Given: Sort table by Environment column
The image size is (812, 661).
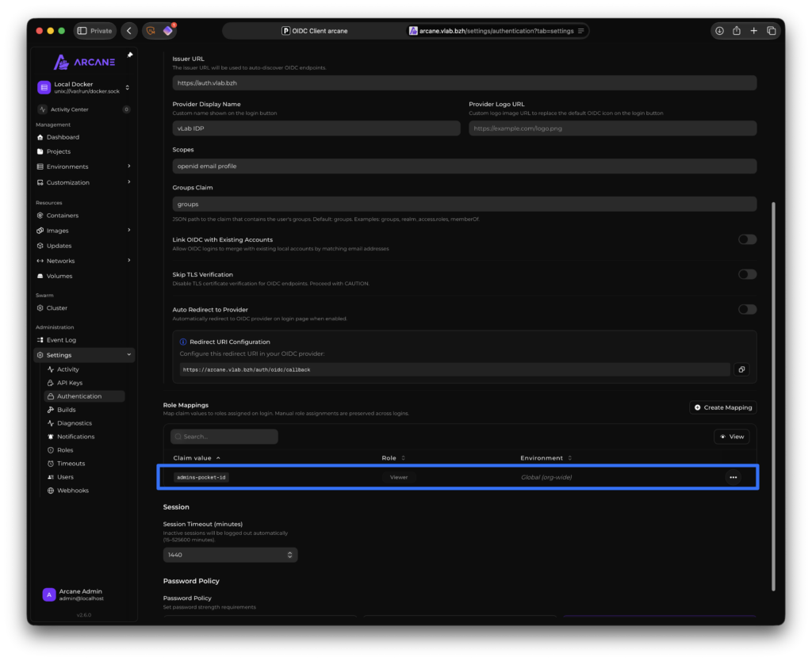Looking at the screenshot, I should click(x=546, y=458).
